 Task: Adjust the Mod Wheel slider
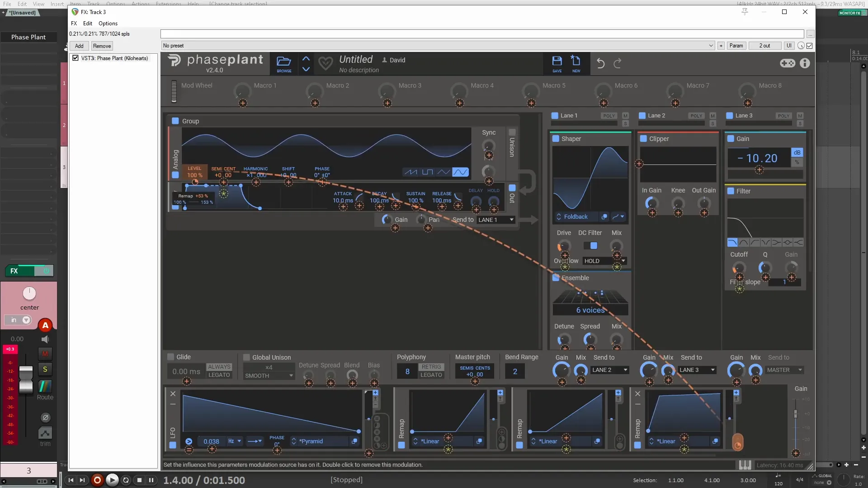[174, 91]
